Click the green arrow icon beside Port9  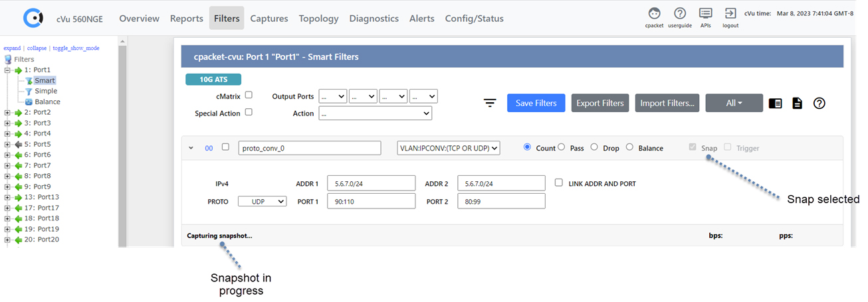click(x=19, y=187)
